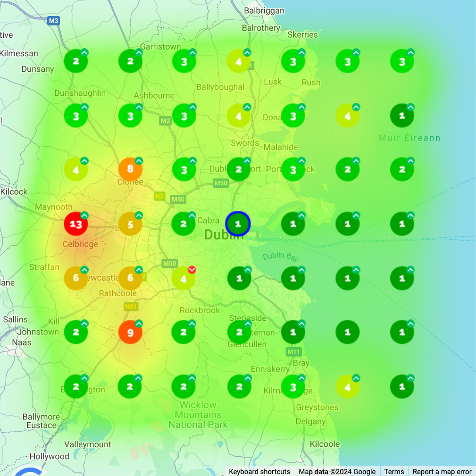Toggle the red chevron on the yellow 4 marker

click(x=192, y=268)
